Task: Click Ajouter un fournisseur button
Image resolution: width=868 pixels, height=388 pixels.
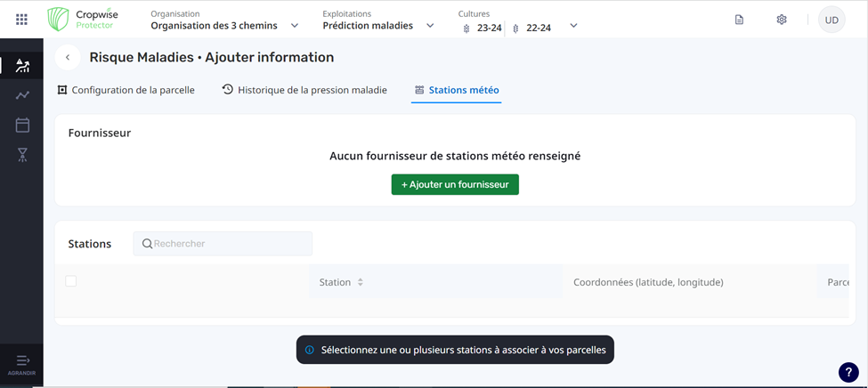Action: pos(455,184)
